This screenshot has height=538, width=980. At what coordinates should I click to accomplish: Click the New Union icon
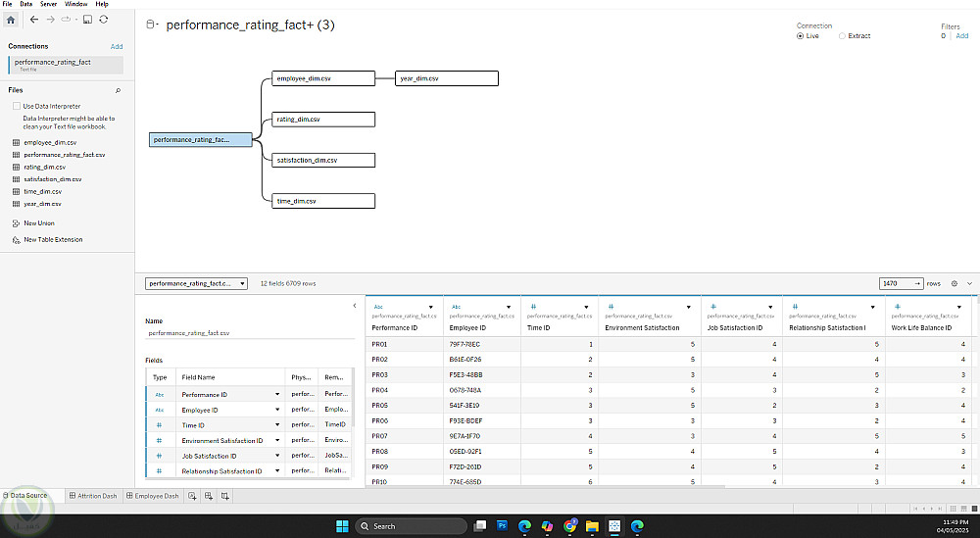(17, 223)
